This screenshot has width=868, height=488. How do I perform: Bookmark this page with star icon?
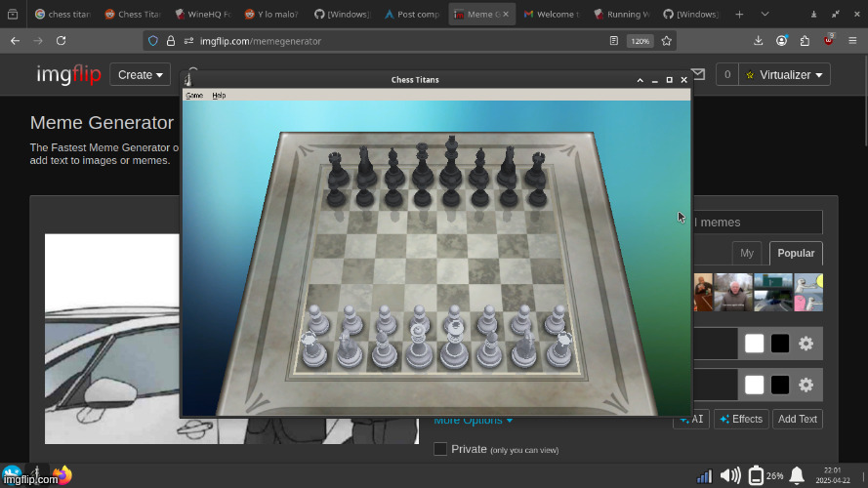667,41
